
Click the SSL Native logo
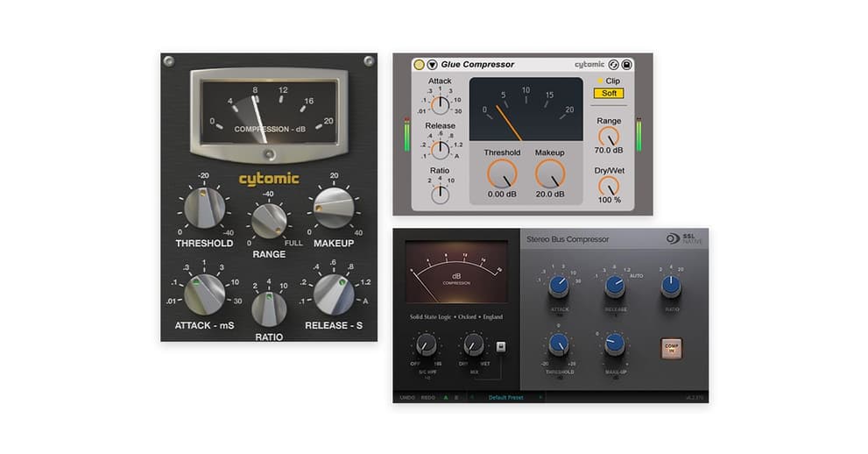[684, 238]
